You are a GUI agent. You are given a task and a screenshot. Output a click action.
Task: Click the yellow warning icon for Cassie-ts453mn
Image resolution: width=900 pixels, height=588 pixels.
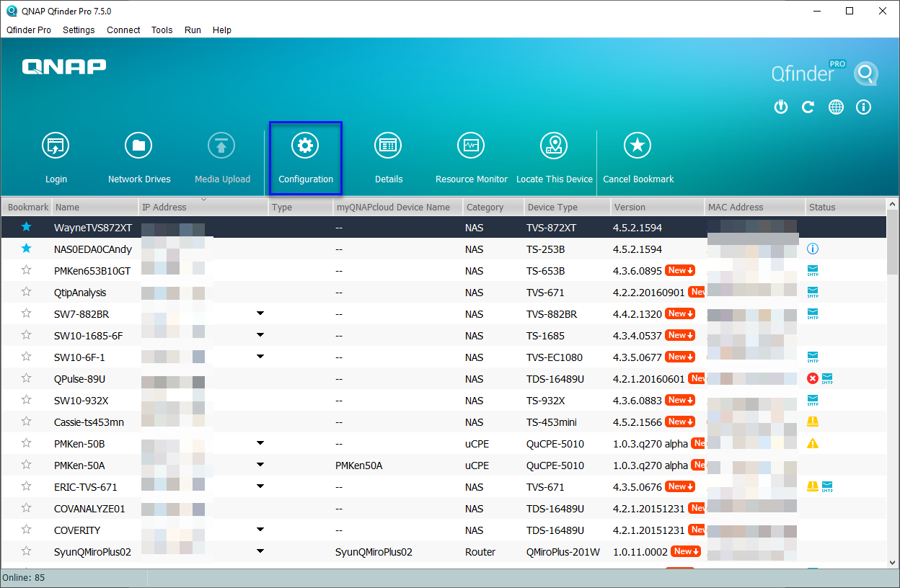click(813, 422)
